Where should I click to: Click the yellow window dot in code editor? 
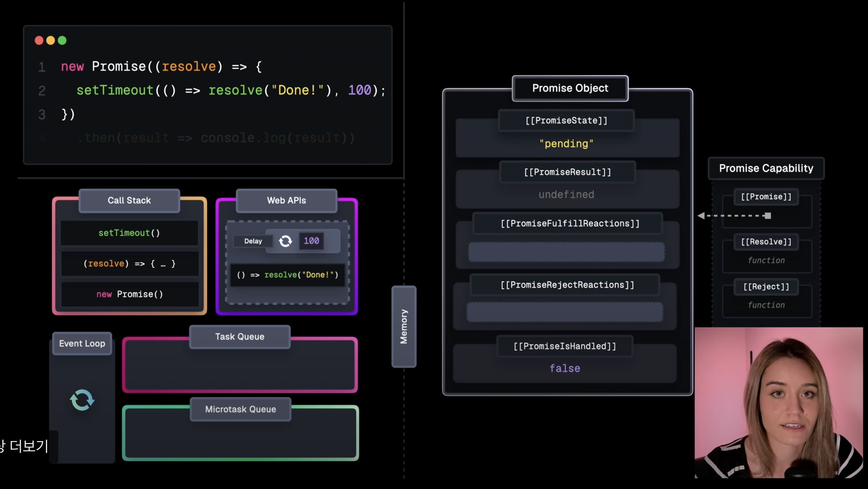[51, 41]
